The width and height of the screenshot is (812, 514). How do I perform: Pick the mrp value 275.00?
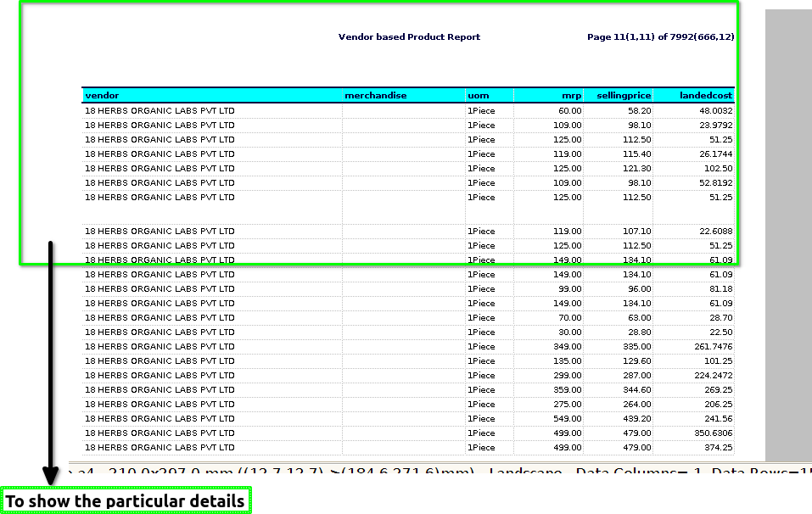567,405
